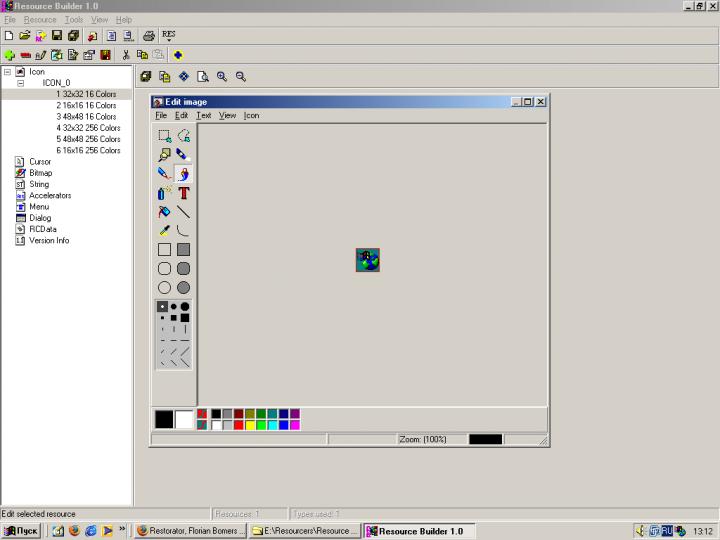Choose the straight line drawing tool

pos(183,212)
